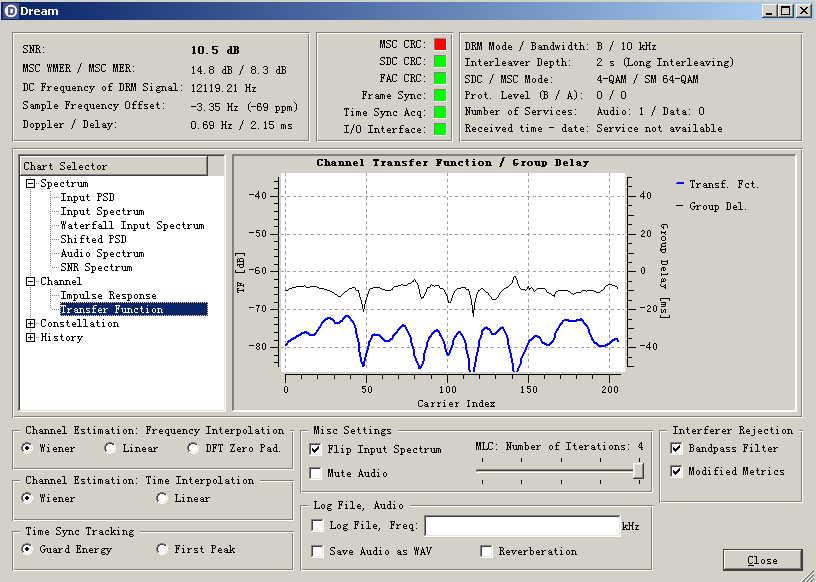Toggle the Bandpass Filter checkbox

677,449
